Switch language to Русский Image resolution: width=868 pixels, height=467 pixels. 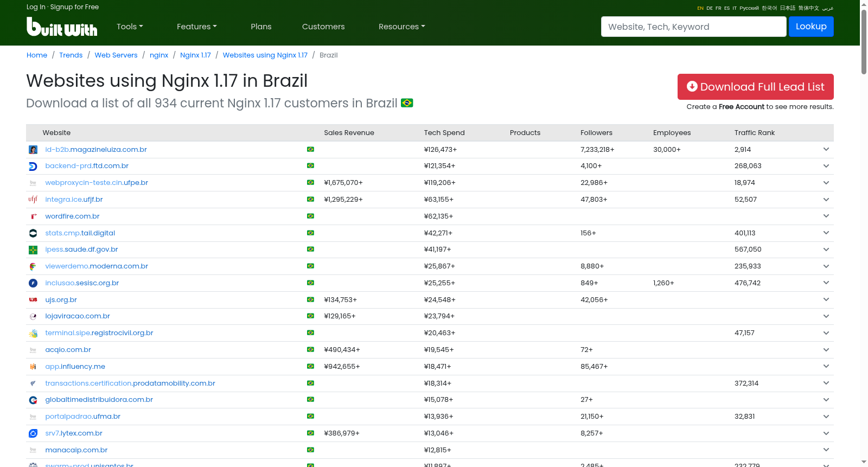click(x=749, y=8)
